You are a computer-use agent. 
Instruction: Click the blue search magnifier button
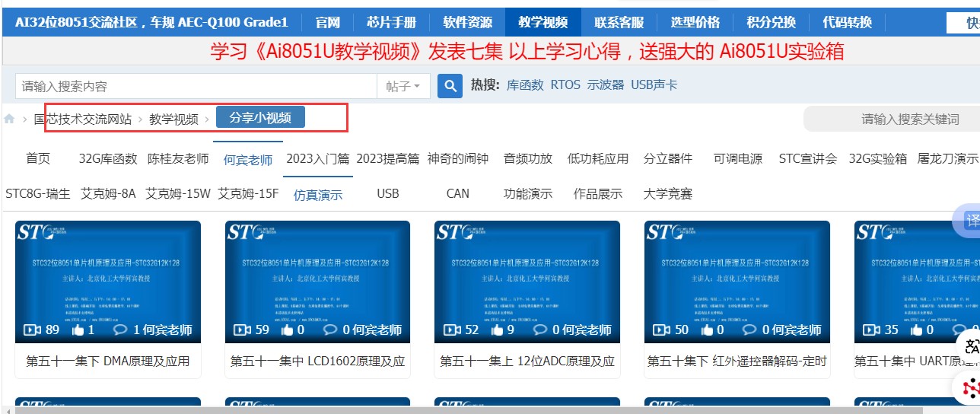click(450, 86)
